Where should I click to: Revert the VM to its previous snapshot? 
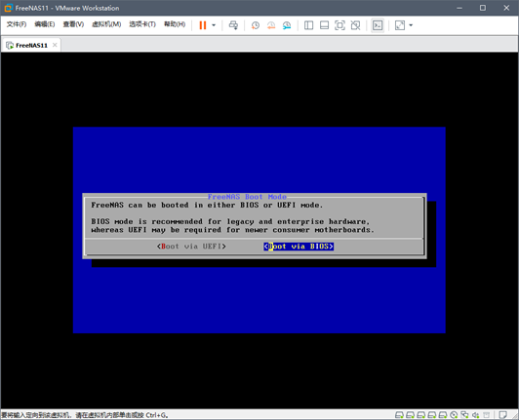[x=271, y=25]
